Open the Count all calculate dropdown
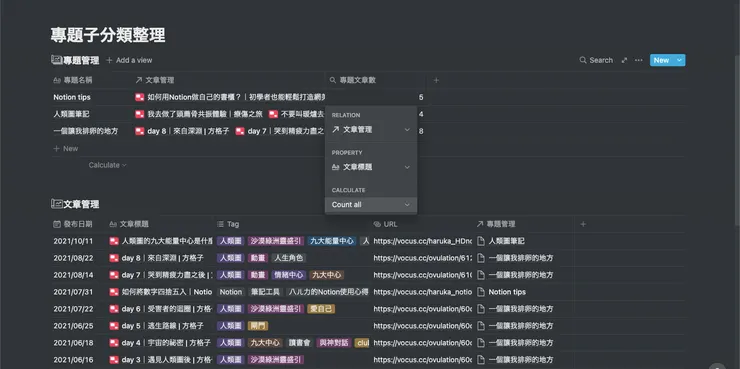The width and height of the screenshot is (740, 369). tap(371, 205)
